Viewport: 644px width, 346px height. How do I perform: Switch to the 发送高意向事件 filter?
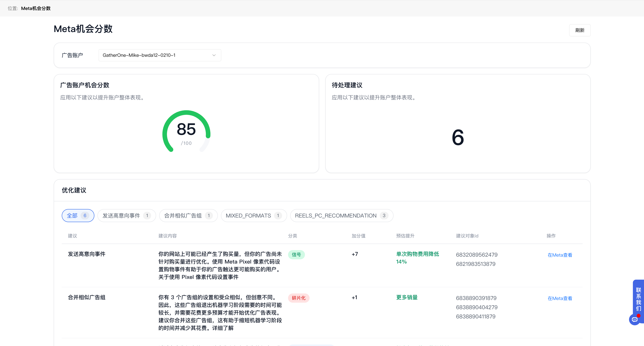pyautogui.click(x=127, y=215)
